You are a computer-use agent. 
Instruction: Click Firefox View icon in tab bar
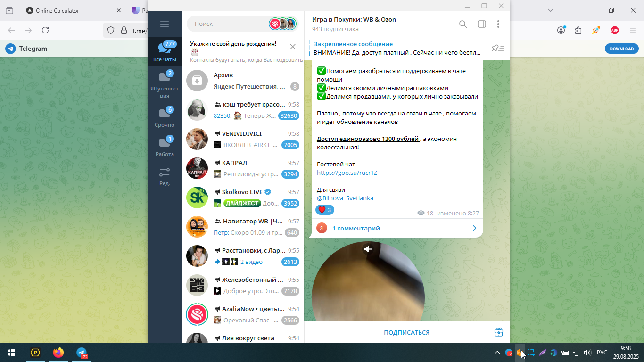pos(9,10)
